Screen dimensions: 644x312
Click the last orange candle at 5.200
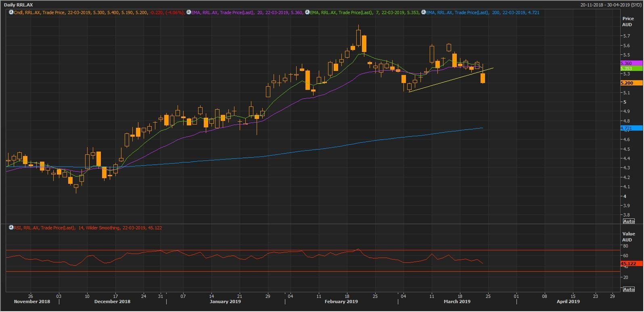click(x=483, y=78)
